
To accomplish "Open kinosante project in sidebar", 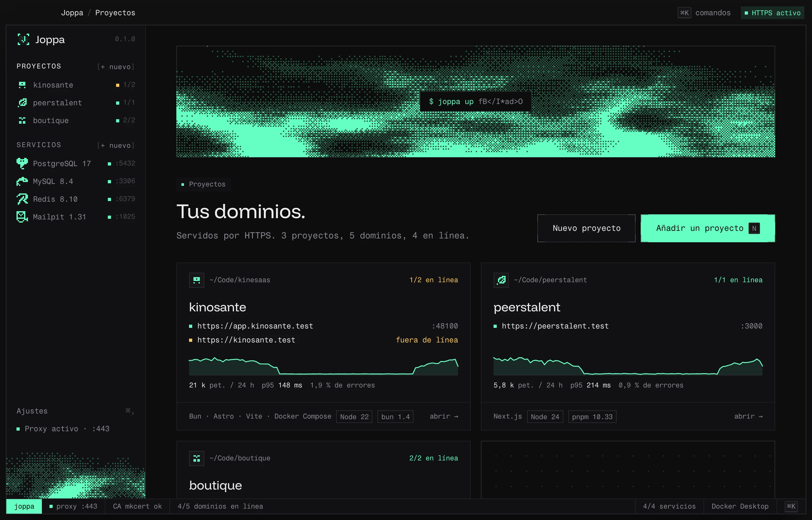I will [x=76, y=85].
